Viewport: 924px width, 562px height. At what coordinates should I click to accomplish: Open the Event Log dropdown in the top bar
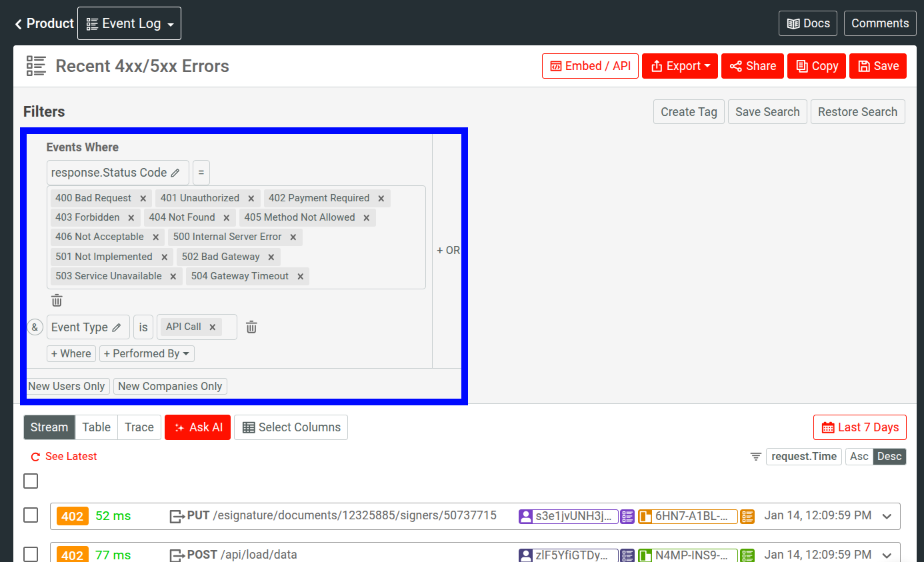[x=129, y=23]
